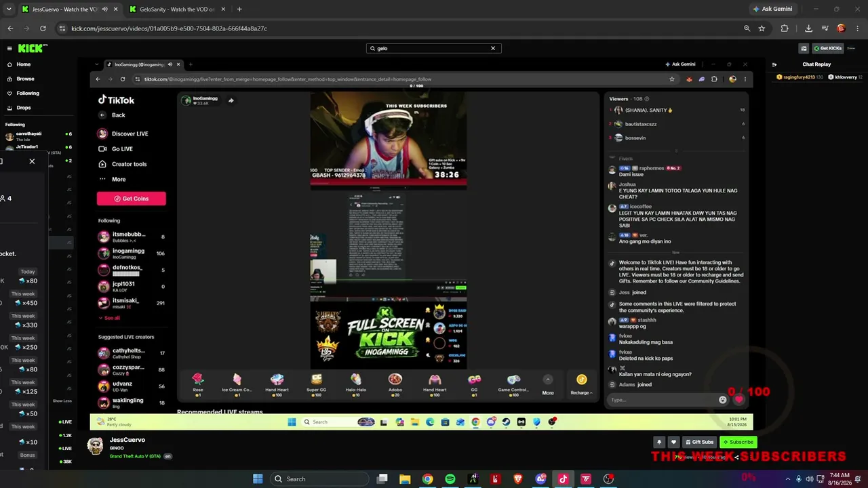View site information for kick.com

(62, 28)
